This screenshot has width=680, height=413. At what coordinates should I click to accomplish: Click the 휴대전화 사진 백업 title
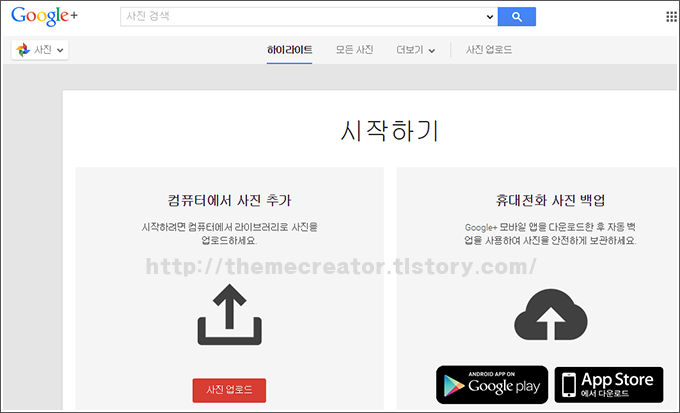click(550, 200)
